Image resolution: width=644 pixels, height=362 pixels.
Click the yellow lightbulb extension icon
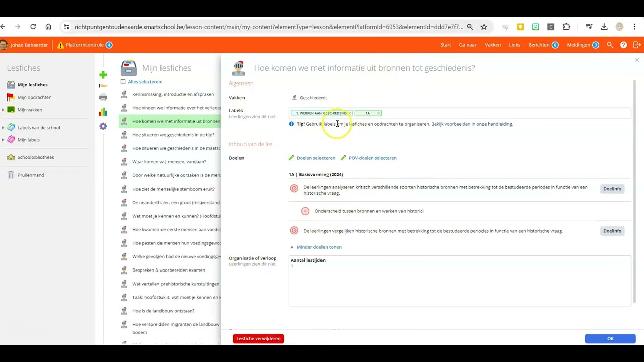(x=520, y=27)
